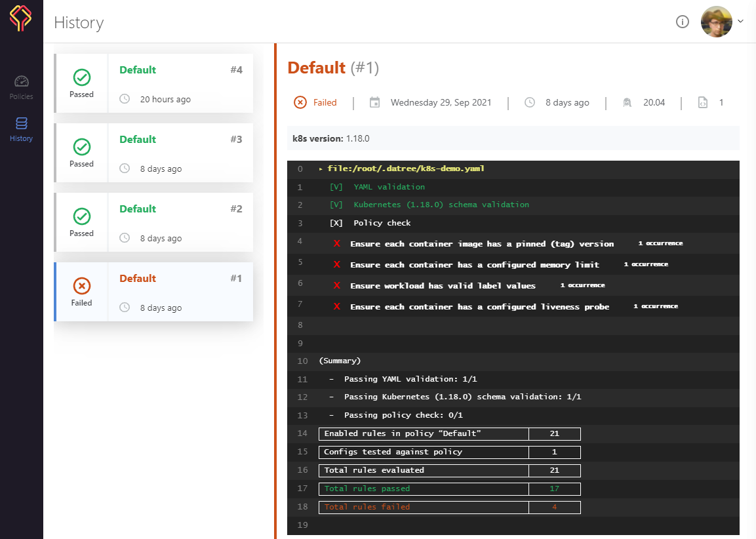The image size is (756, 539).
Task: Select the Default #2 history entry
Action: point(153,223)
